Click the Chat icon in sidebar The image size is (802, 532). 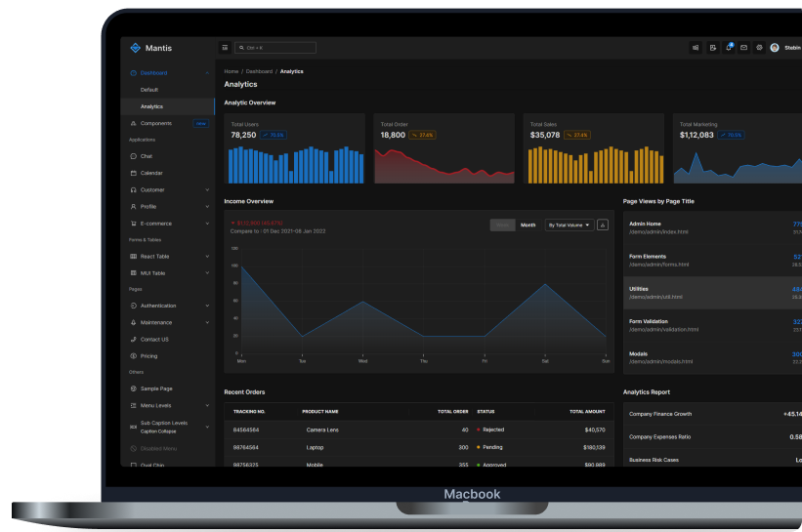tap(133, 156)
